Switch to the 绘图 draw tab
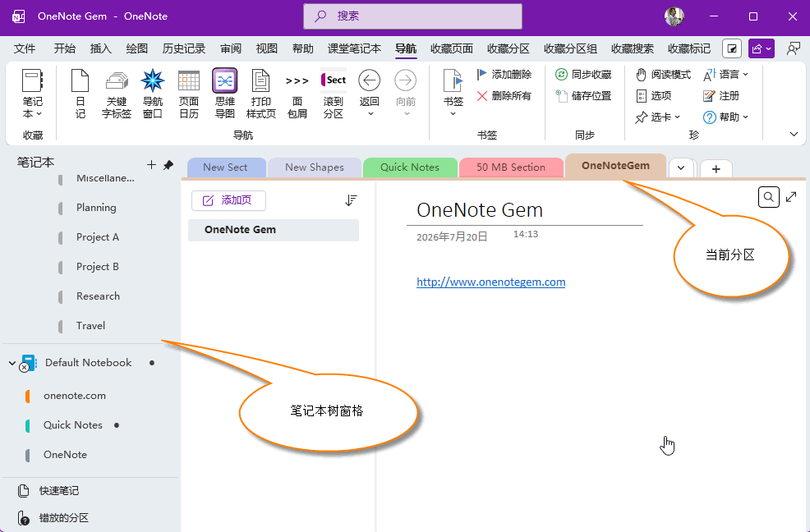This screenshot has width=810, height=532. (x=137, y=48)
